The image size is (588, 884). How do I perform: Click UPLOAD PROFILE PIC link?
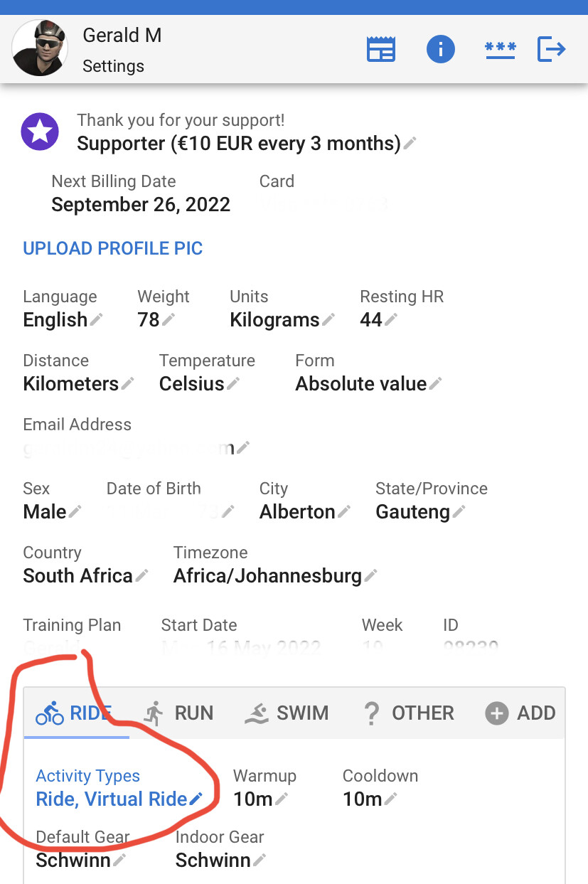(x=113, y=249)
